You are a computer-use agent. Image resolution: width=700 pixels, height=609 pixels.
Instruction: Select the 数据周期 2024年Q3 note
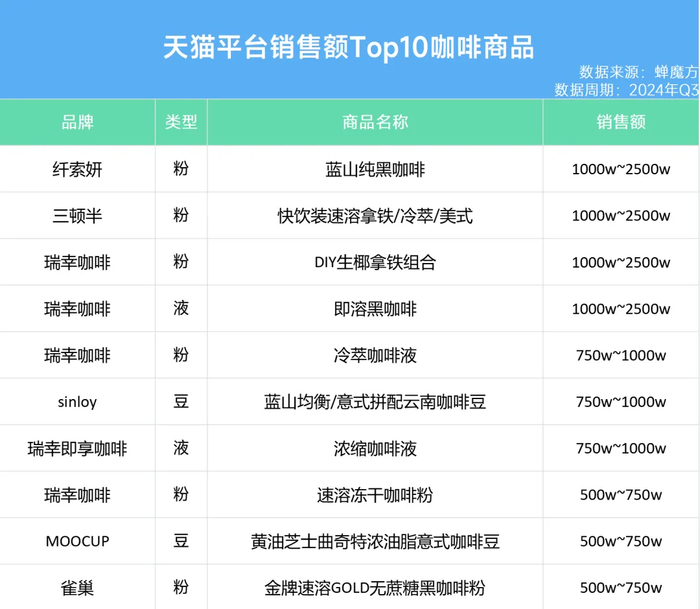pyautogui.click(x=627, y=90)
